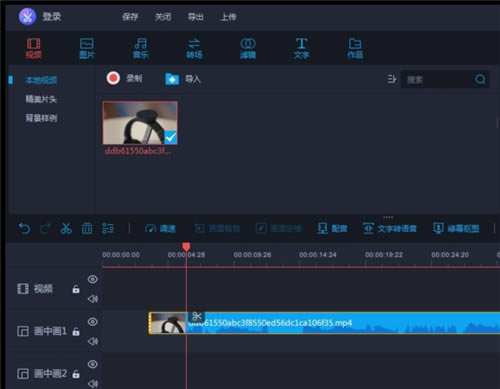This screenshot has width=500, height=389.
Task: Click 保存 to save project
Action: point(130,17)
